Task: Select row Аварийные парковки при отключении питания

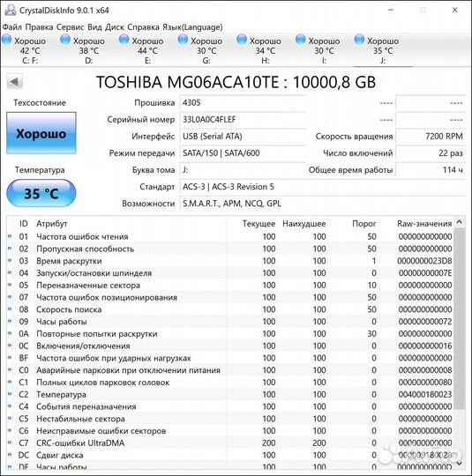Action: (x=230, y=370)
